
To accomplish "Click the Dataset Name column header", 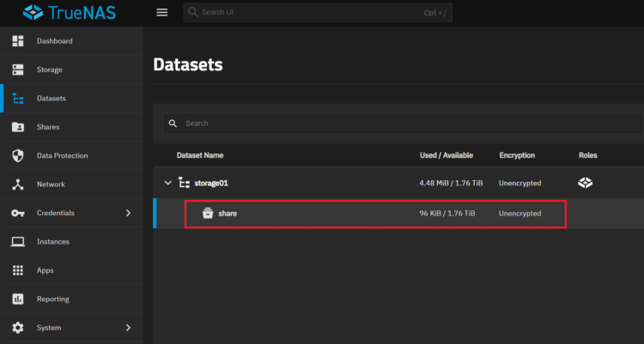I will (200, 155).
